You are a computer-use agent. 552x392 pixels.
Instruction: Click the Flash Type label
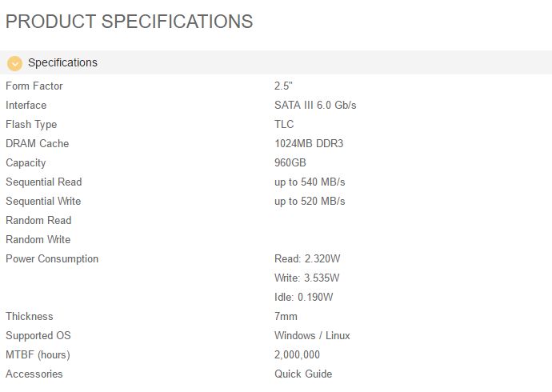31,124
